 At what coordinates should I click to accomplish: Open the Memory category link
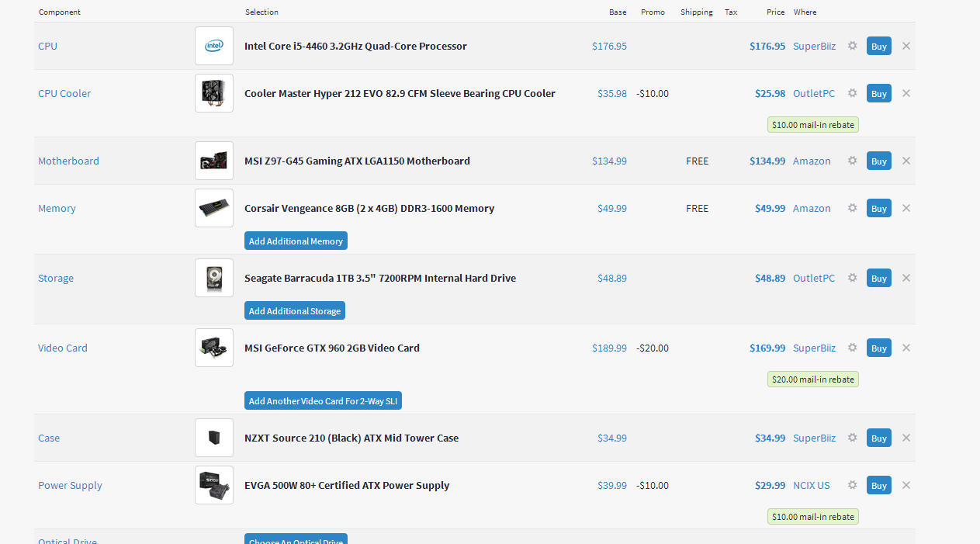point(57,208)
